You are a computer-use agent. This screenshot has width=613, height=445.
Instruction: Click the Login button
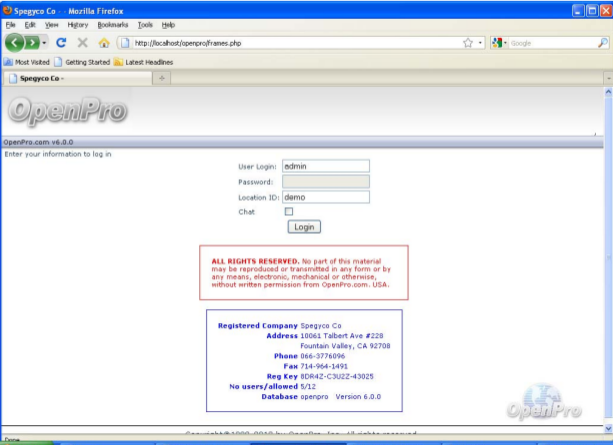304,227
